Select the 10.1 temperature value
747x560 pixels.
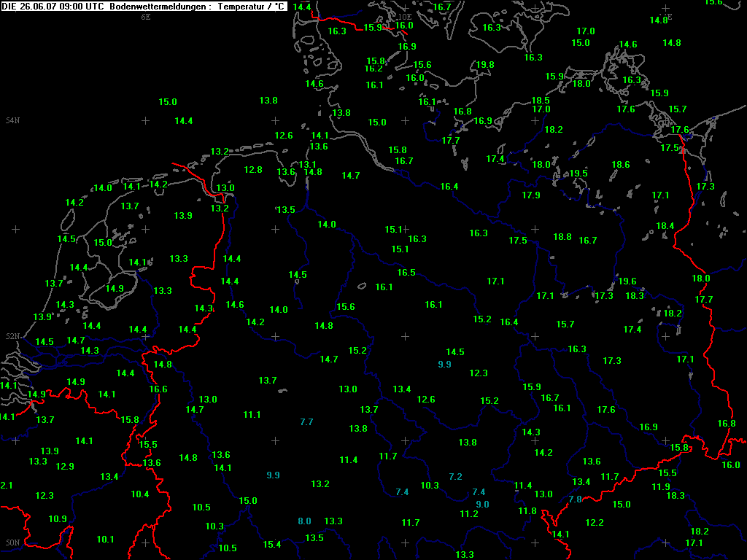[106, 540]
